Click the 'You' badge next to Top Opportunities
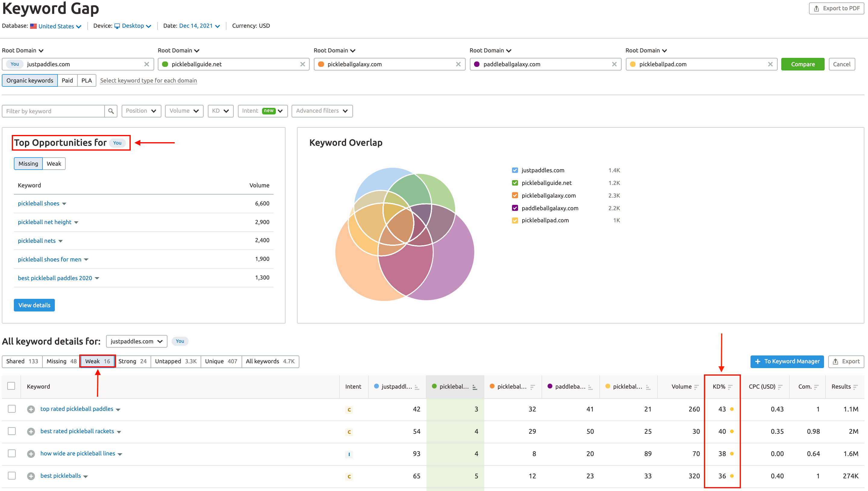868x491 pixels. pyautogui.click(x=117, y=143)
